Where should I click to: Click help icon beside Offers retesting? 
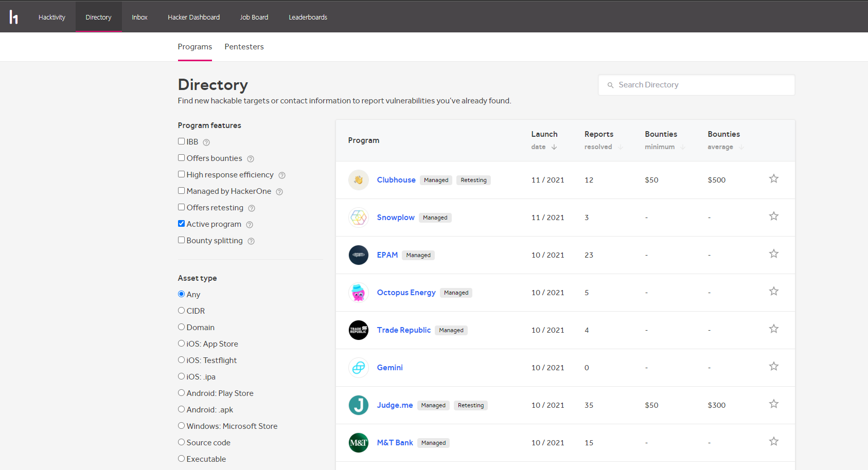pos(252,208)
